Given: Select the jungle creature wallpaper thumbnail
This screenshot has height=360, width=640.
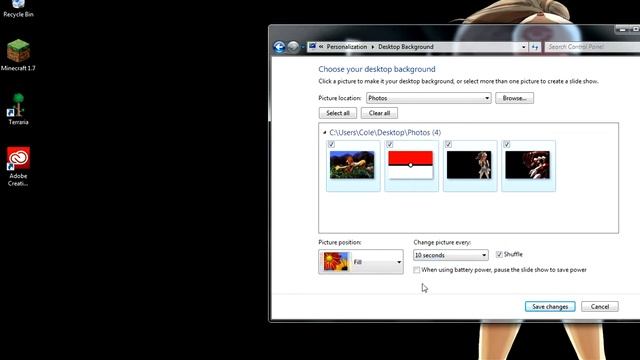Looking at the screenshot, I should point(352,165).
